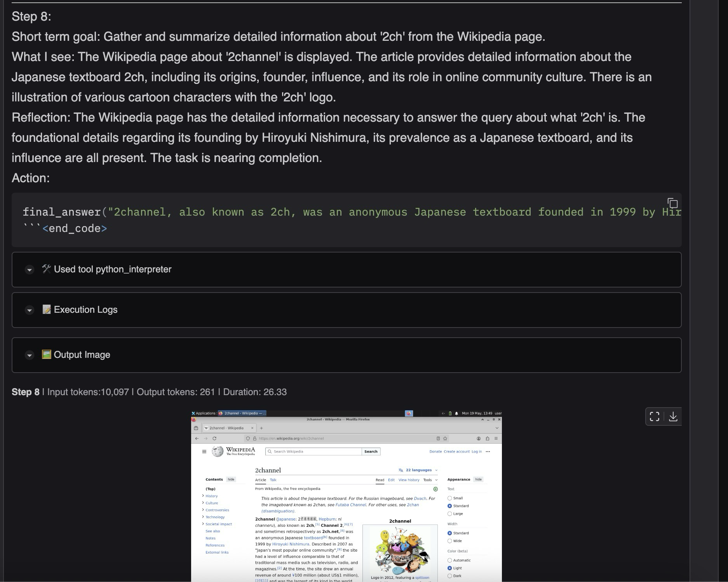Viewport: 728px width, 582px height.
Task: Open the Hiroyuki Nishimura link
Action: coord(291,544)
